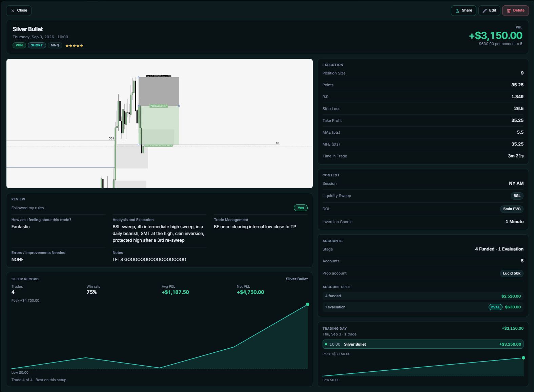The width and height of the screenshot is (534, 392).
Task: Click the Analysis and Execution note text
Action: tap(159, 234)
